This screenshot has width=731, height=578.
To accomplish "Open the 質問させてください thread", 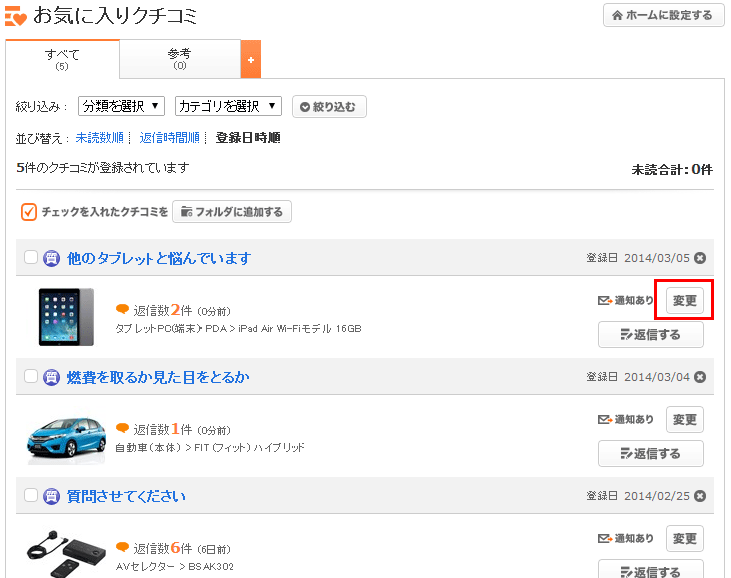I will [x=126, y=496].
